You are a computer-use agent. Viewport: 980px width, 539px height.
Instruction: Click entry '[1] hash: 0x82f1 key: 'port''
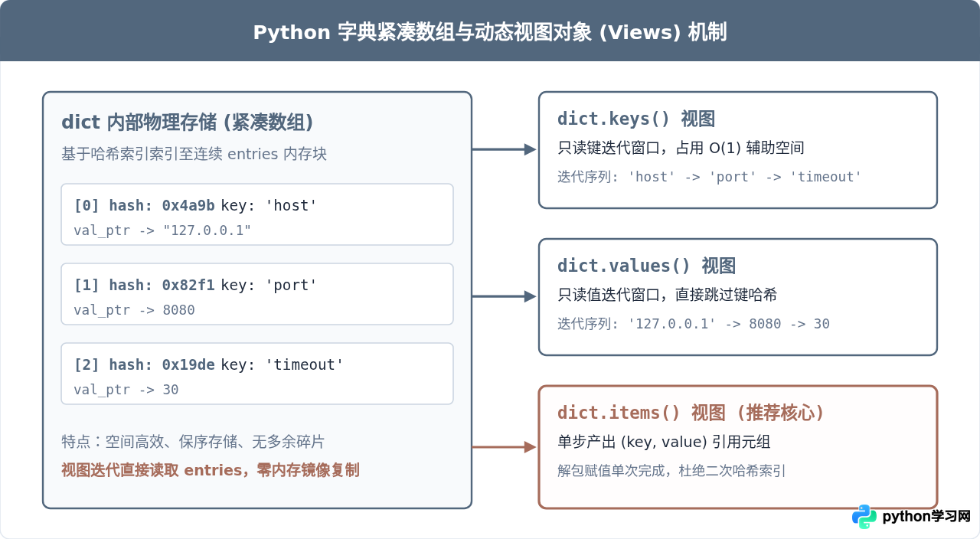tap(195, 286)
